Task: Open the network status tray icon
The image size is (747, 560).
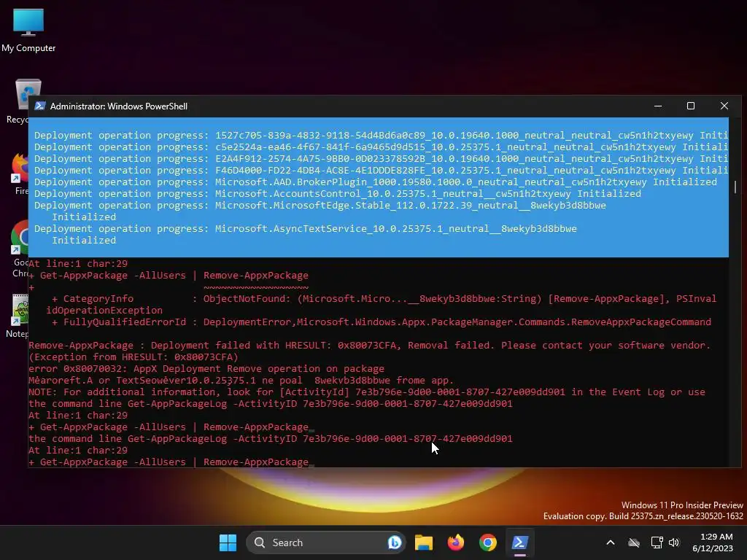Action: (657, 542)
